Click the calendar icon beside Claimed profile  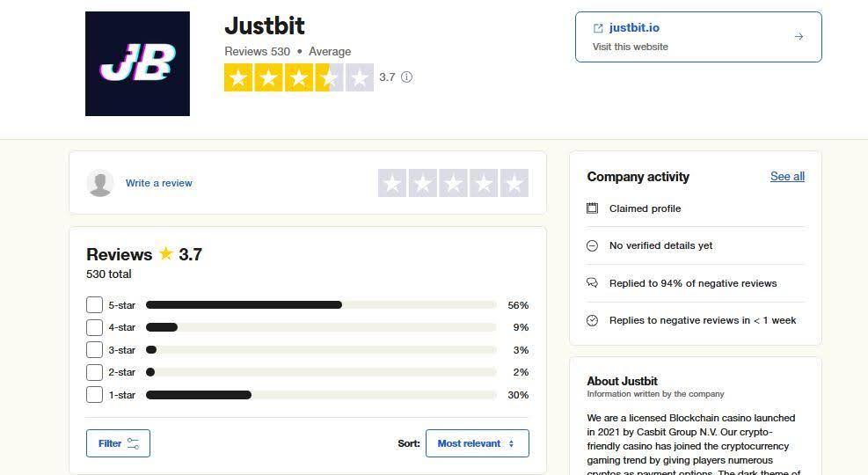click(592, 208)
